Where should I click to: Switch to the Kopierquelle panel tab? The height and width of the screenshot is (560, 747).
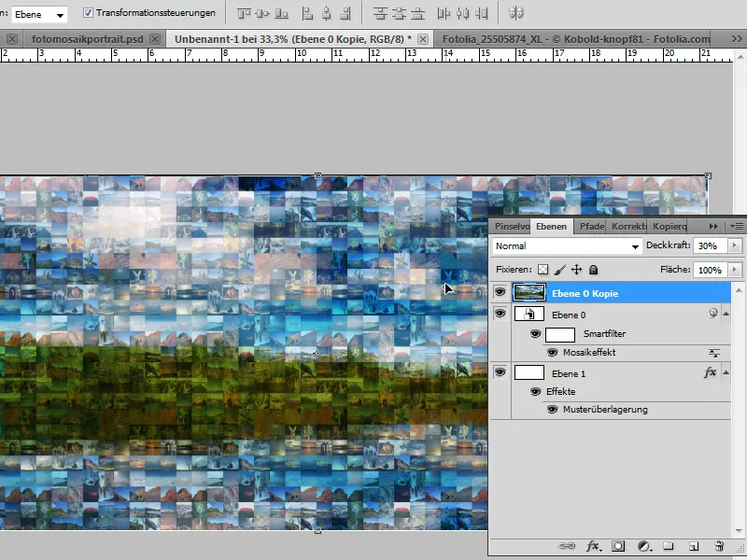(x=669, y=227)
